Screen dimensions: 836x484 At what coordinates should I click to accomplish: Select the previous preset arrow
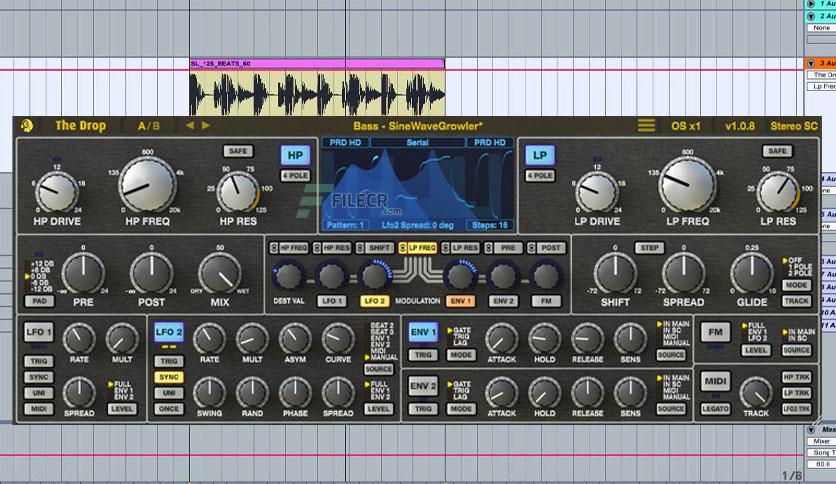tap(190, 126)
